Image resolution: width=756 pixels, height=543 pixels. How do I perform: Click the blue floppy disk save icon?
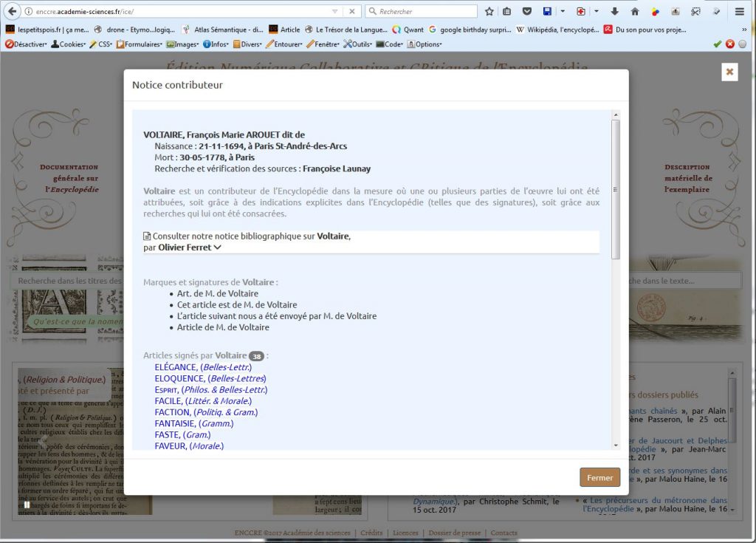point(547,12)
